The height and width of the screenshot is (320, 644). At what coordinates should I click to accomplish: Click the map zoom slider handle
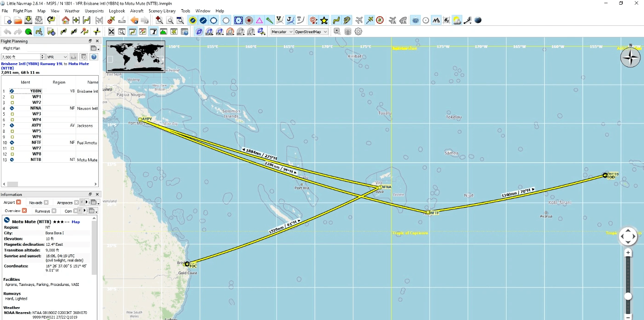point(628,296)
